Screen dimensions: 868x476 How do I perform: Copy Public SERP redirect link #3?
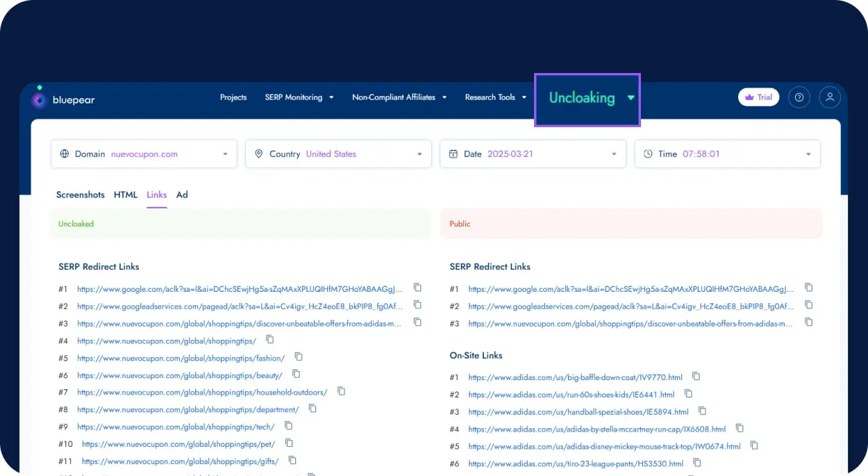808,322
